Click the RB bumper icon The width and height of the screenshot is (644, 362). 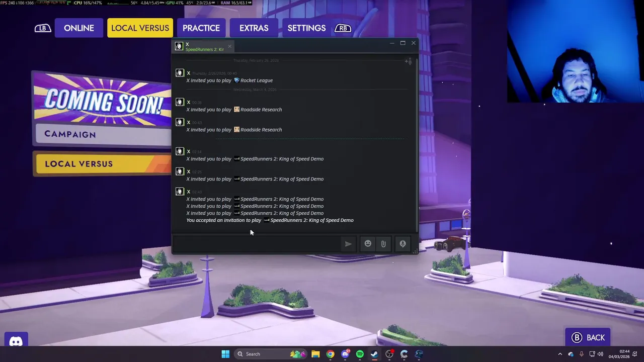(x=343, y=28)
